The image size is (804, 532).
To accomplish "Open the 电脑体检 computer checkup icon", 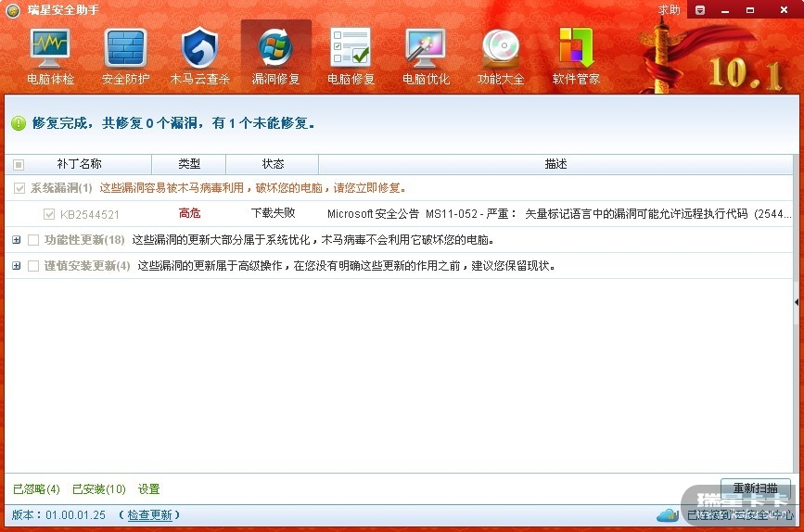I will point(50,57).
